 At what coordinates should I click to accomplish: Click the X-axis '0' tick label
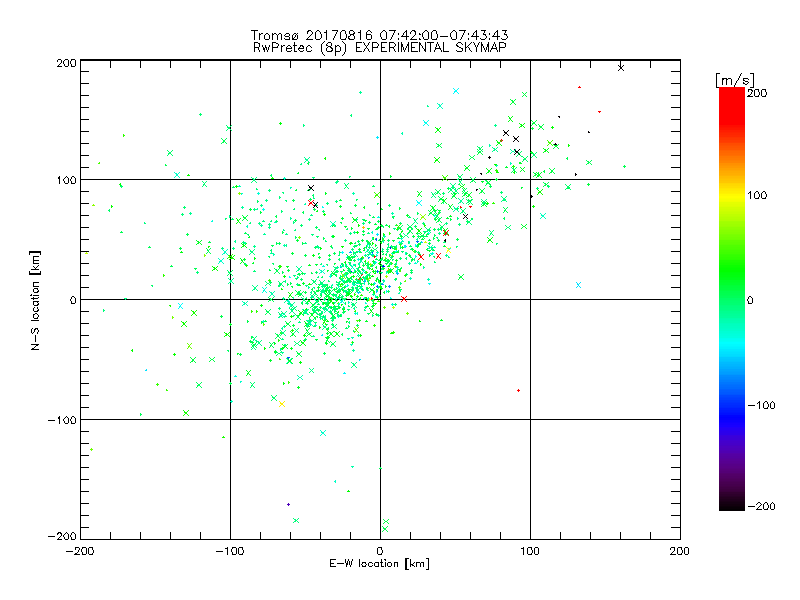tap(380, 551)
